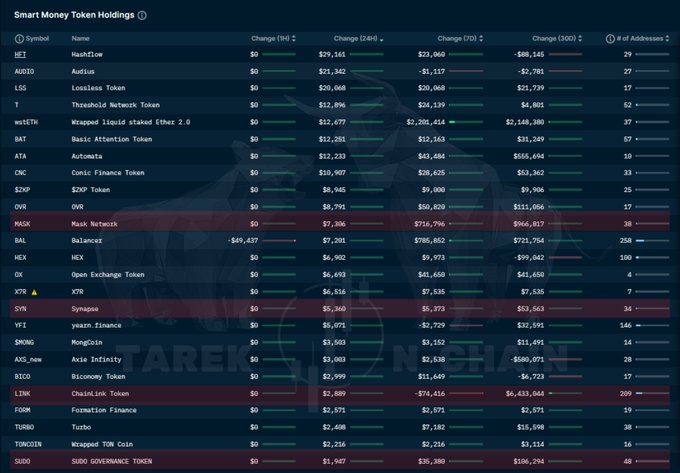Screen dimensions: 680x473
Task: Select Threshold Network Token name
Action: pyautogui.click(x=116, y=105)
